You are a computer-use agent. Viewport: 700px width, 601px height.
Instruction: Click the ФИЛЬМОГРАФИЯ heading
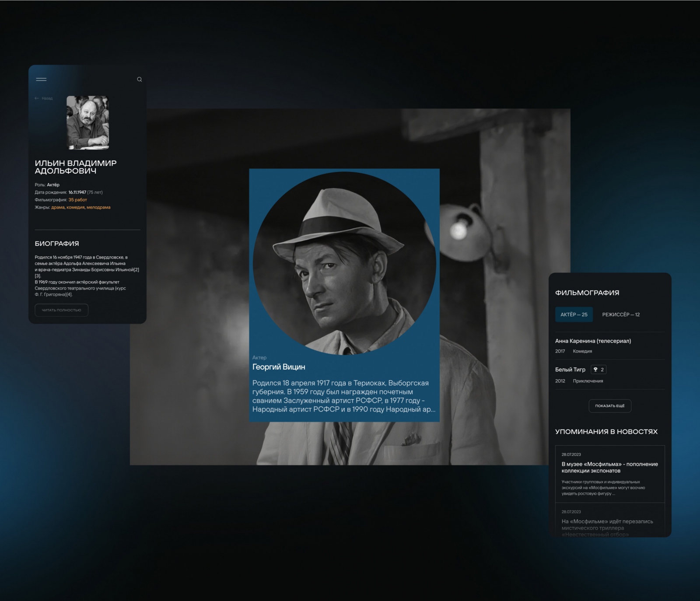pyautogui.click(x=587, y=293)
